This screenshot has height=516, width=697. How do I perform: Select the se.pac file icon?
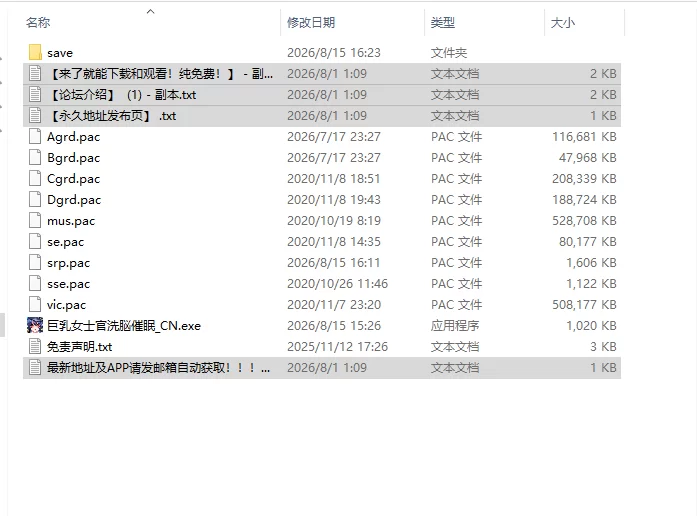click(x=35, y=241)
